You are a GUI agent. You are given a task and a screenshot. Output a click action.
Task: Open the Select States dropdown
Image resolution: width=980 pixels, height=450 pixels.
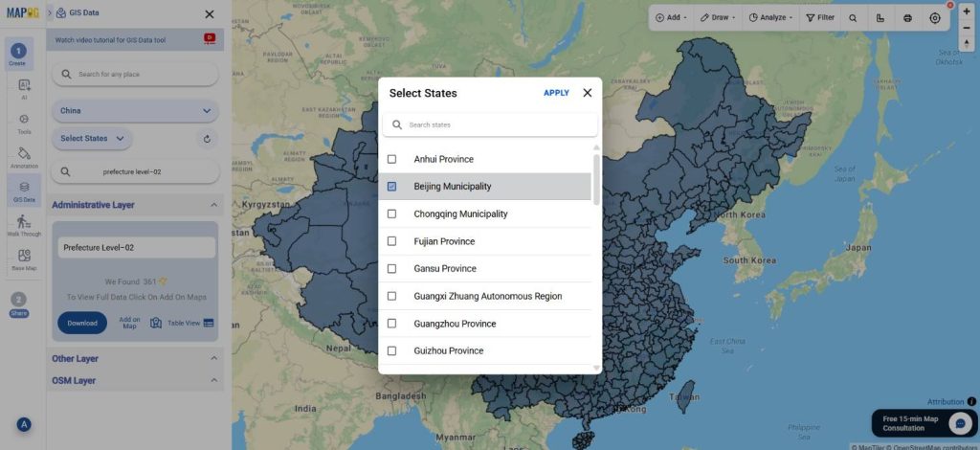click(92, 139)
